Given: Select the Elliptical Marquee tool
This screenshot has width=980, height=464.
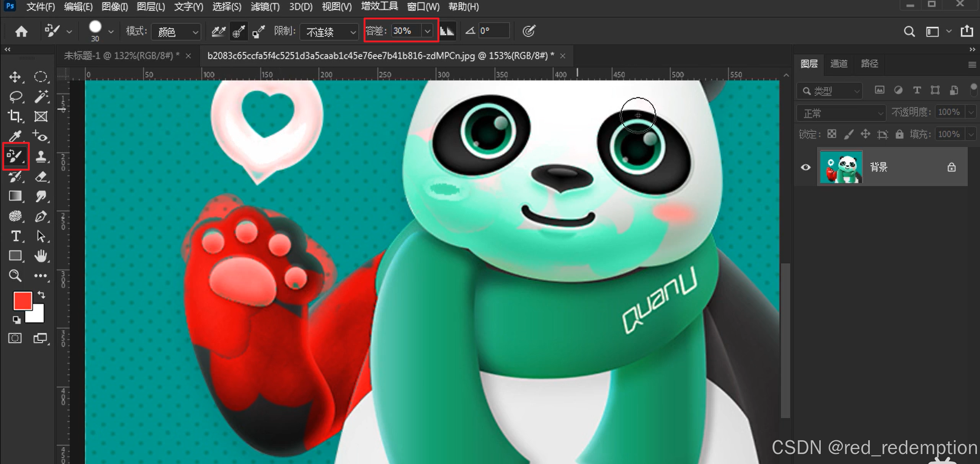Looking at the screenshot, I should [41, 77].
